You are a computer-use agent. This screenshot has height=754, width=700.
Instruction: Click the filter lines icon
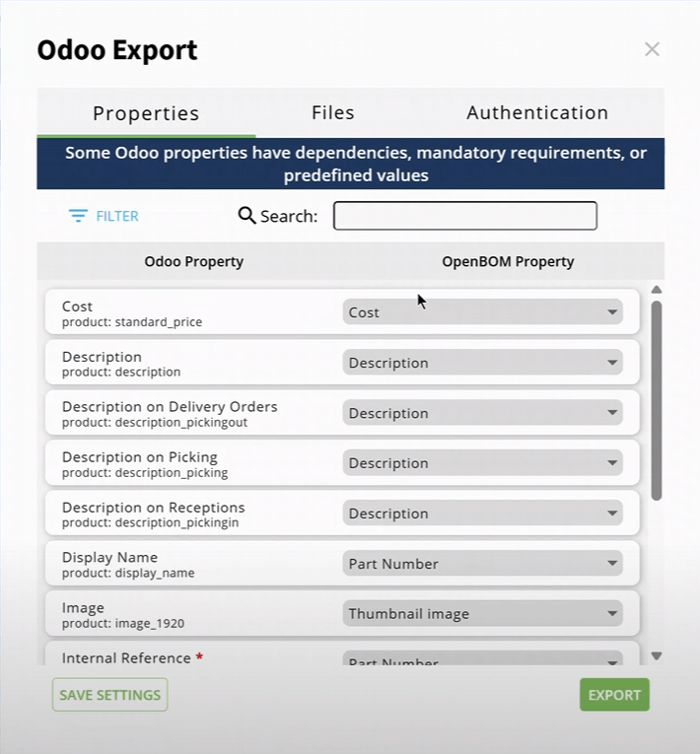(78, 216)
